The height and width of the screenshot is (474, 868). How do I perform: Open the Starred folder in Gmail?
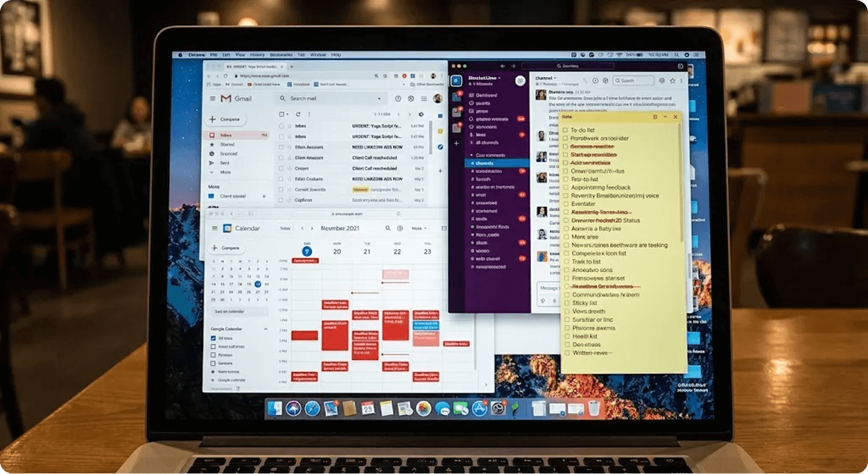click(227, 145)
